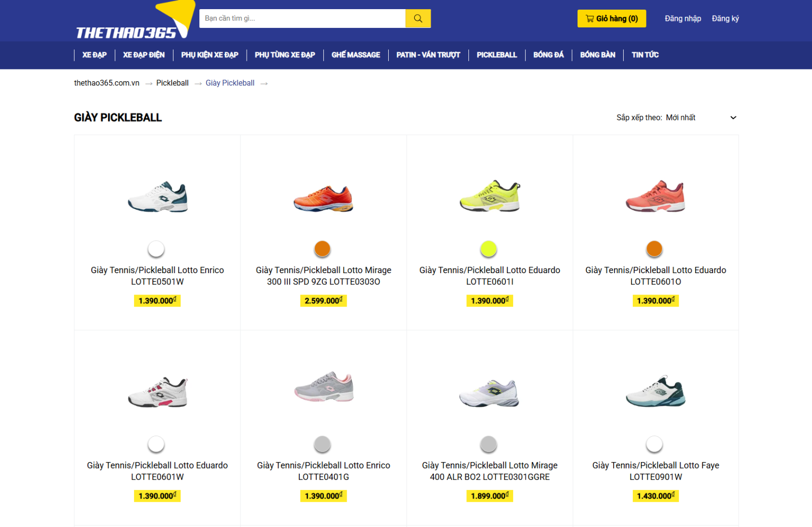Click the Pickleball breadcrumb link

point(173,83)
